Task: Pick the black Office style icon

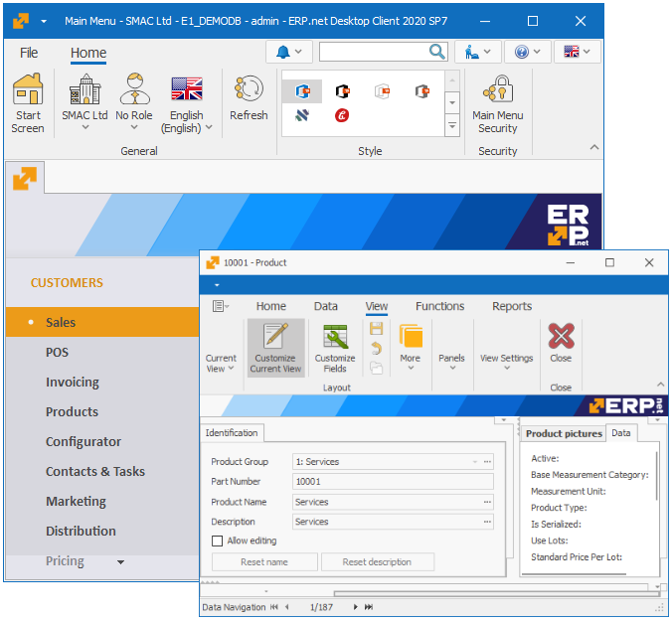Action: coord(342,91)
